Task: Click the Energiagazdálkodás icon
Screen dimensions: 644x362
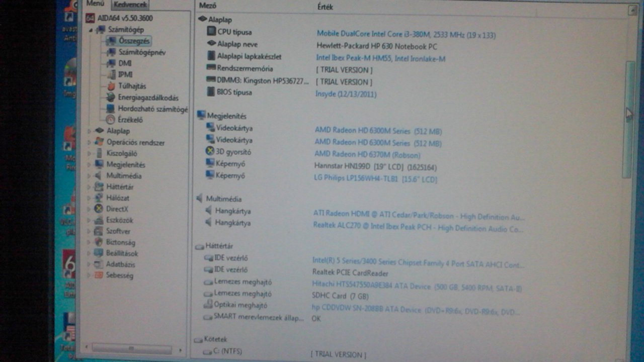Action: (x=111, y=98)
